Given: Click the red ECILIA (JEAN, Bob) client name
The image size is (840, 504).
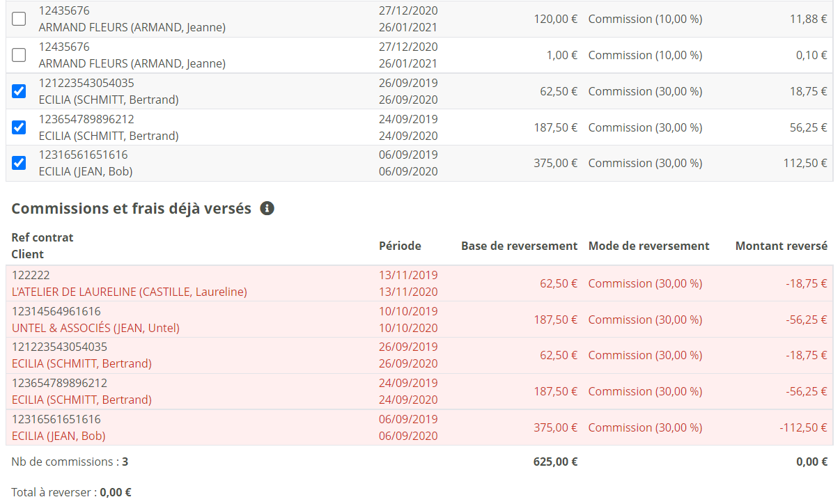Looking at the screenshot, I should pyautogui.click(x=59, y=436).
